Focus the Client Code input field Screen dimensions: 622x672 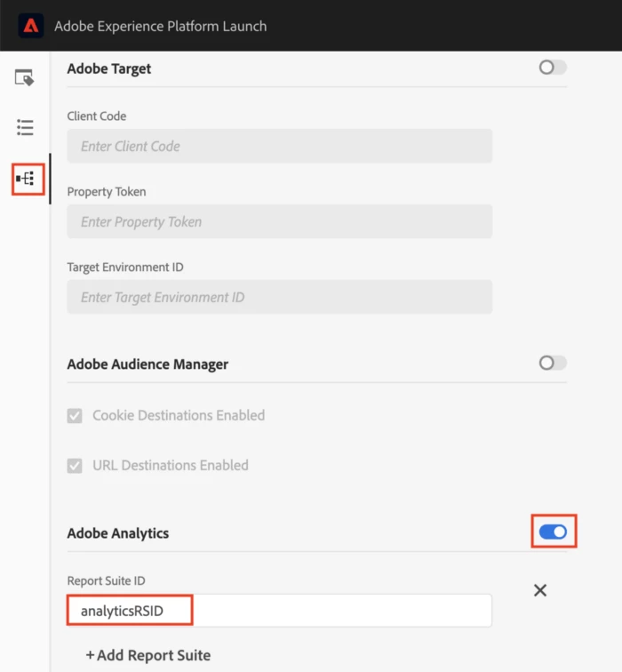(279, 146)
